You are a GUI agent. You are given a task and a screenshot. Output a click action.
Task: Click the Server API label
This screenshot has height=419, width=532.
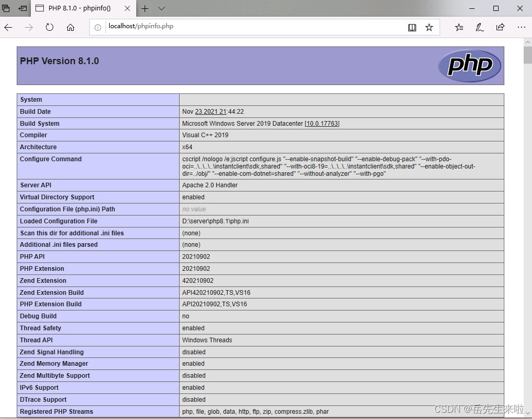point(36,185)
